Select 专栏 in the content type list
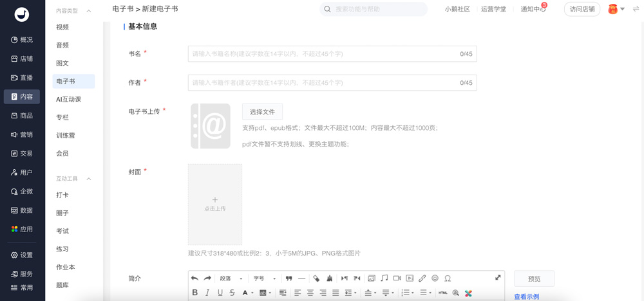Image resolution: width=644 pixels, height=301 pixels. pos(62,118)
